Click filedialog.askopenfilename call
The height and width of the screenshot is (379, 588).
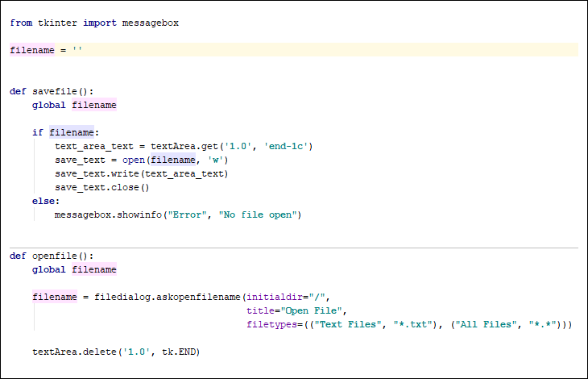coord(168,297)
